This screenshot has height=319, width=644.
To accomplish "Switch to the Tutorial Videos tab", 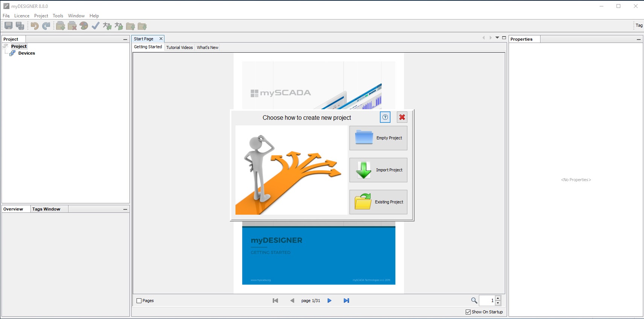I will pyautogui.click(x=179, y=47).
